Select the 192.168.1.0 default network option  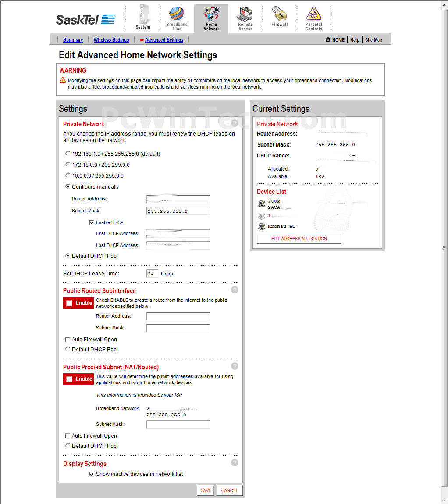pos(68,154)
